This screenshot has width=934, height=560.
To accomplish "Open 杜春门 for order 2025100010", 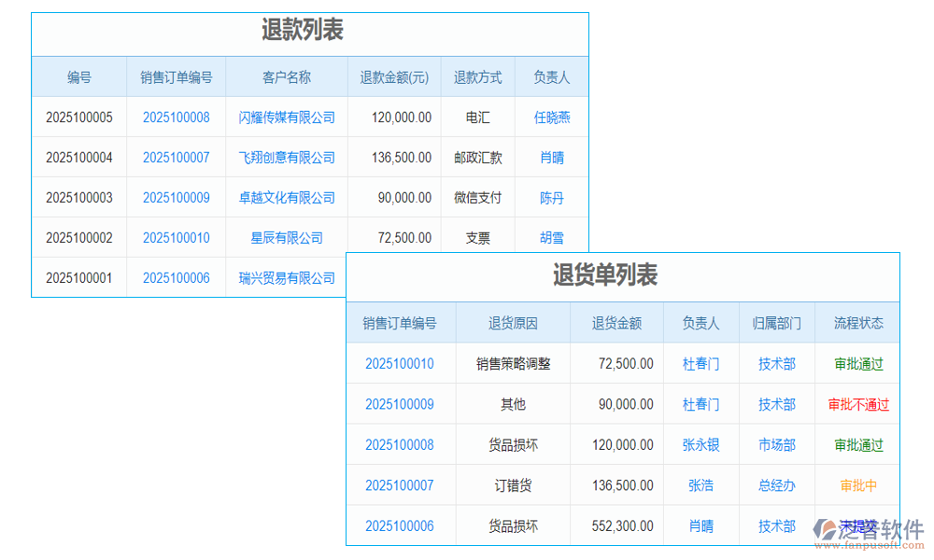I will [700, 363].
